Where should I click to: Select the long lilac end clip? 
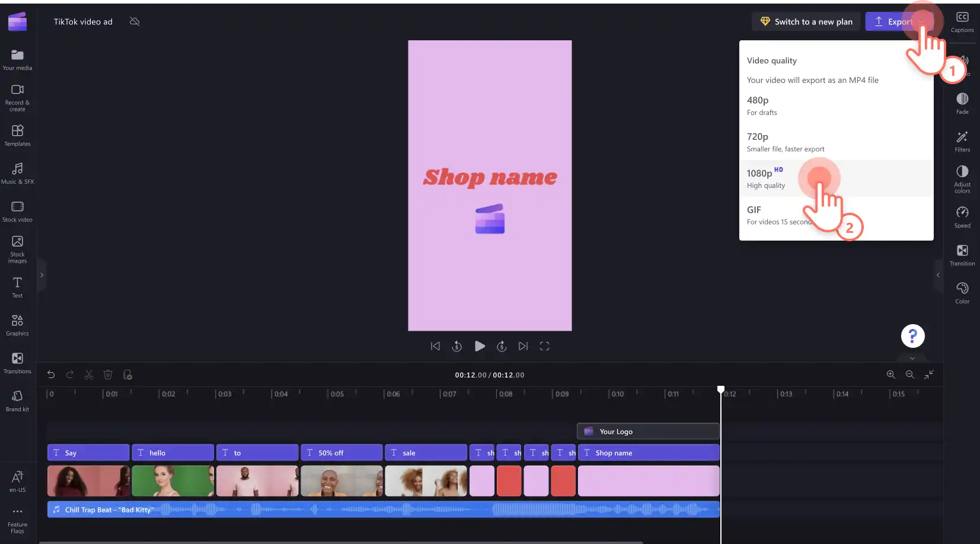tap(649, 481)
